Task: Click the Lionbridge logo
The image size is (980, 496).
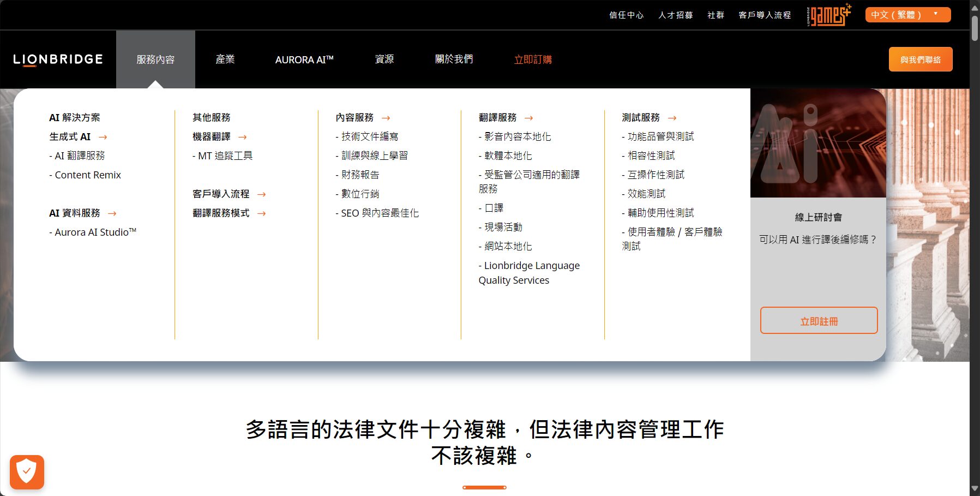Action: [58, 59]
